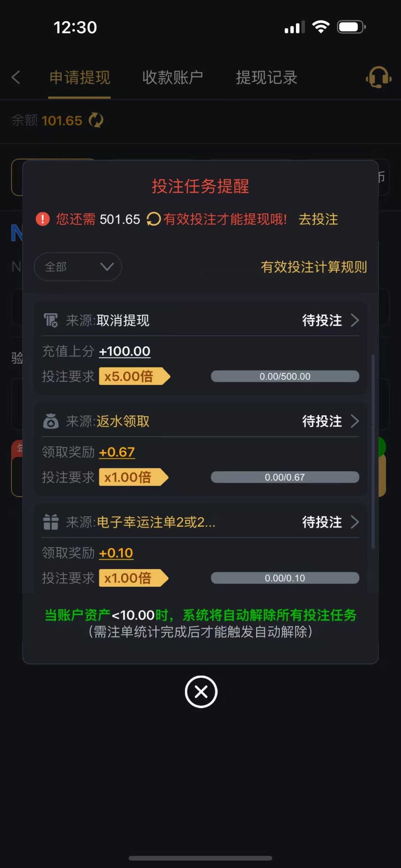Switch to 提现记录 tab
The width and height of the screenshot is (401, 868).
click(267, 77)
